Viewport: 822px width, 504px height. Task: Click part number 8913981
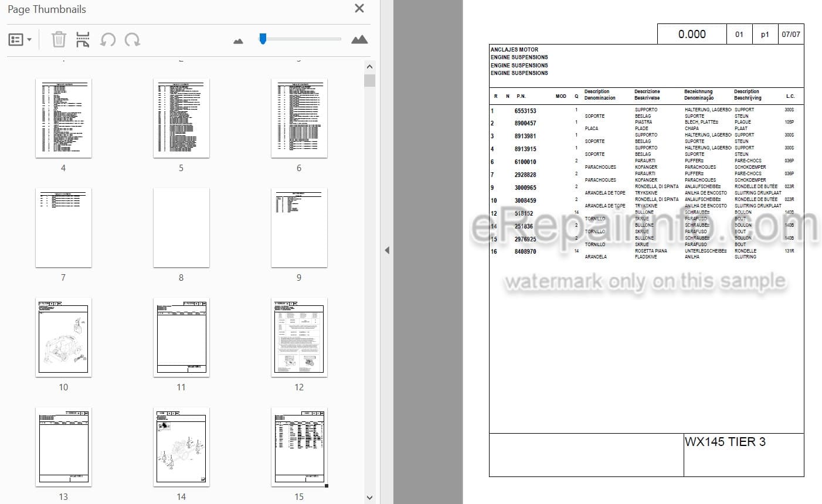point(525,136)
